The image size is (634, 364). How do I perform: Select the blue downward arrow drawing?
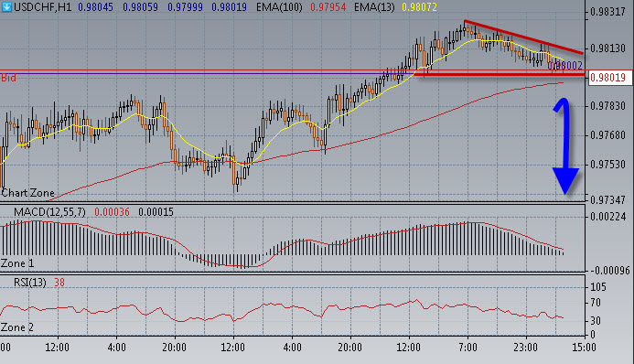point(565,146)
